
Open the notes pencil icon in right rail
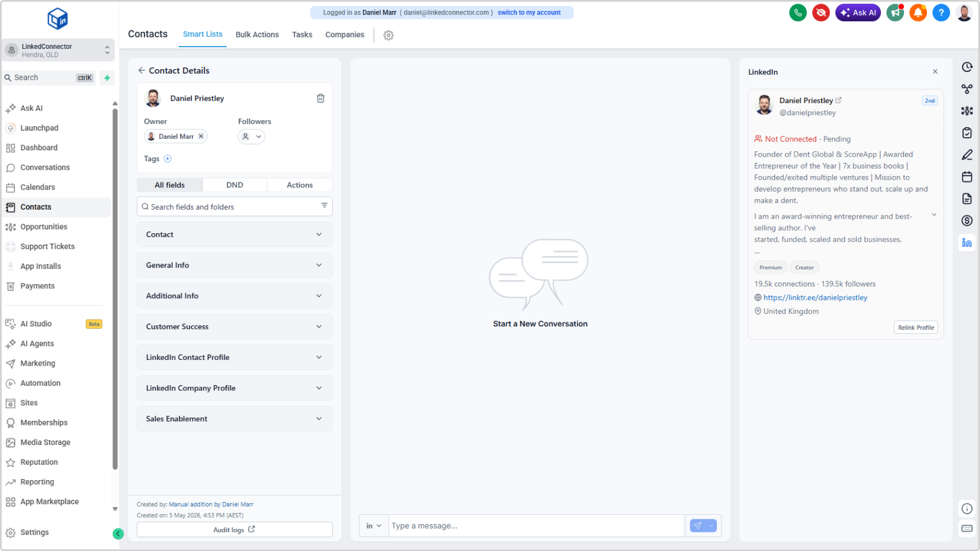[967, 155]
